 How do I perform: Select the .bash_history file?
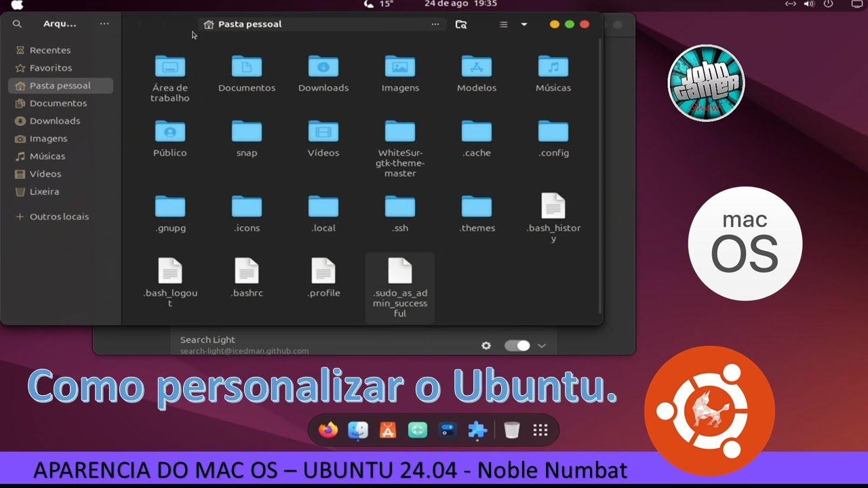[553, 218]
